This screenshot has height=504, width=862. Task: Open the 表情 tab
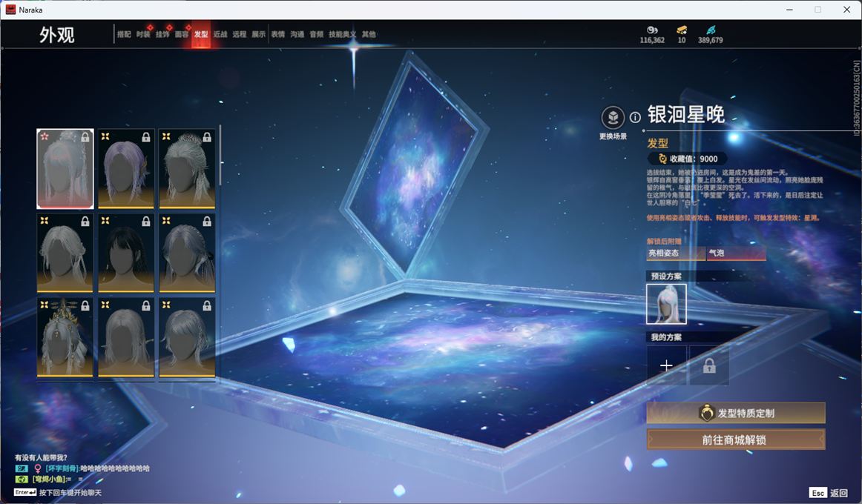pyautogui.click(x=277, y=34)
